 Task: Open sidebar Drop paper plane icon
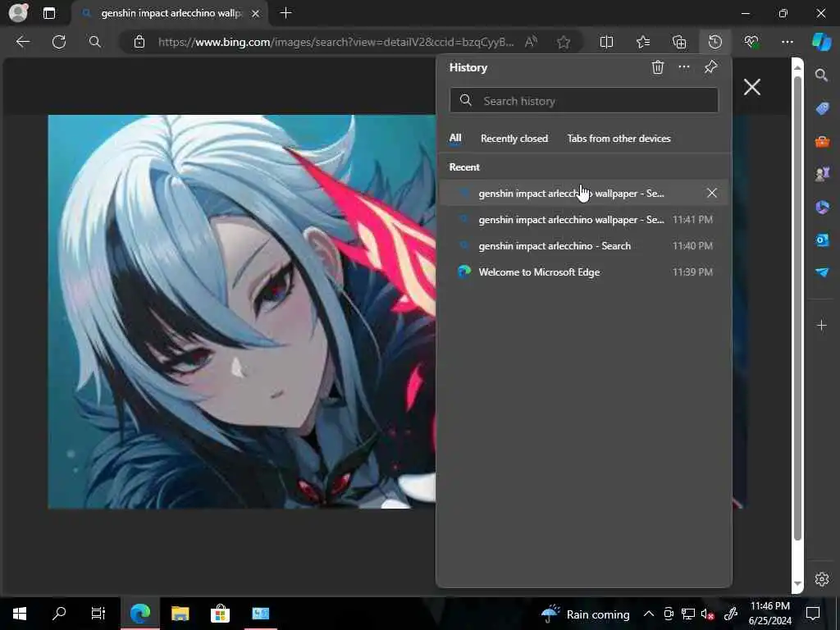coord(822,272)
